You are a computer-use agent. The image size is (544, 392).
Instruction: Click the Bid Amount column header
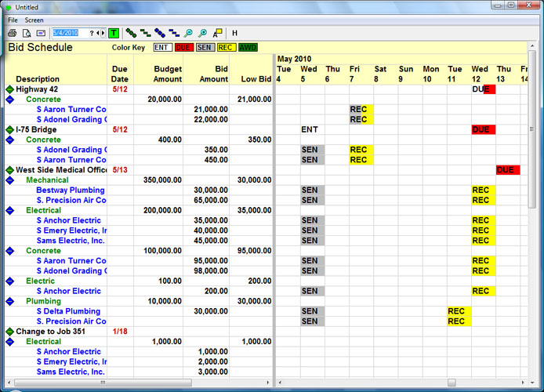coord(213,74)
